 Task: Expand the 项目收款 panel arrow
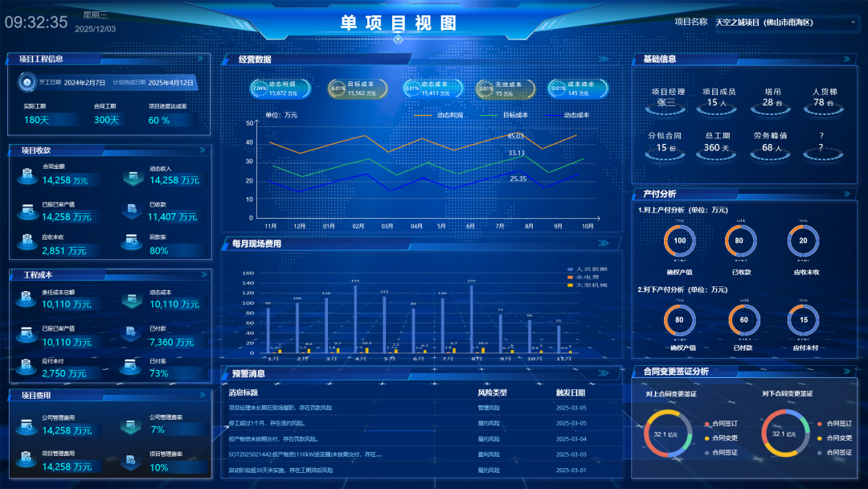tap(203, 150)
